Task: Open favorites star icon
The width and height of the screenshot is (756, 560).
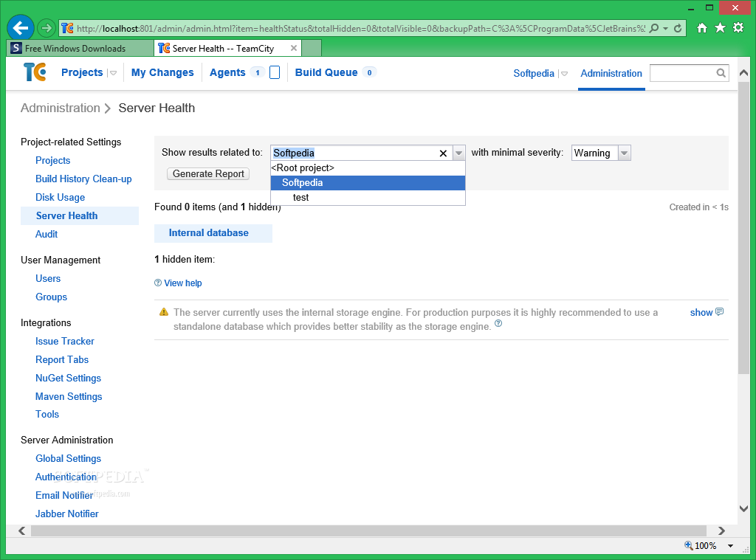Action: [720, 28]
